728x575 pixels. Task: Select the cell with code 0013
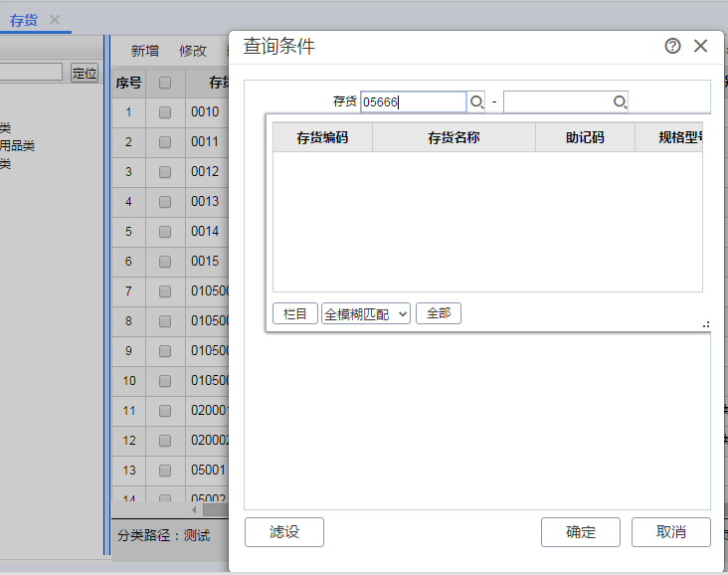pyautogui.click(x=207, y=202)
